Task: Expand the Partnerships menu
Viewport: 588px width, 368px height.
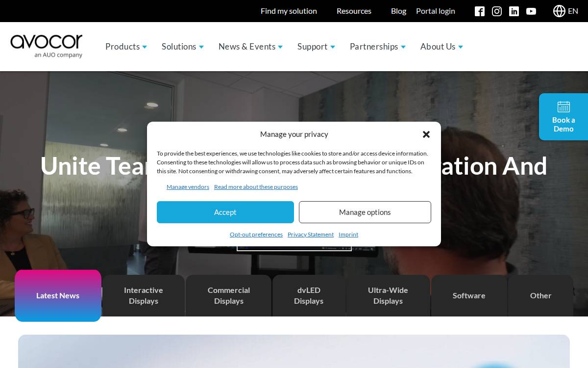Action: point(378,47)
